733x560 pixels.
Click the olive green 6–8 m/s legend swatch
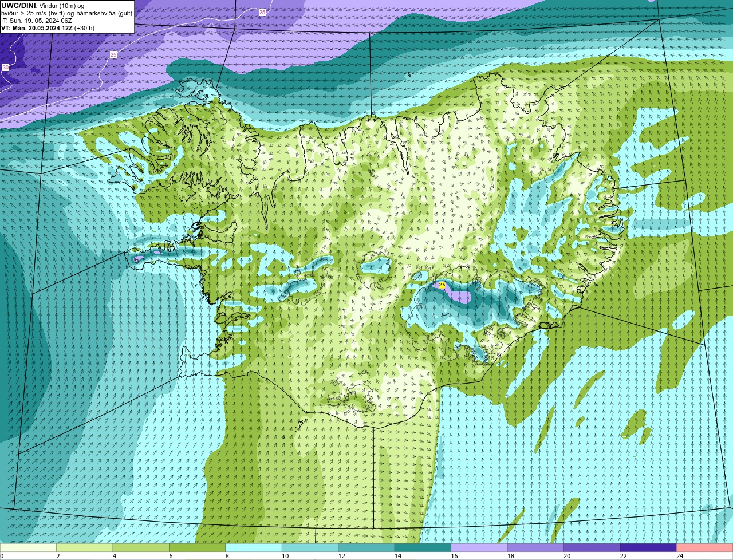198,548
